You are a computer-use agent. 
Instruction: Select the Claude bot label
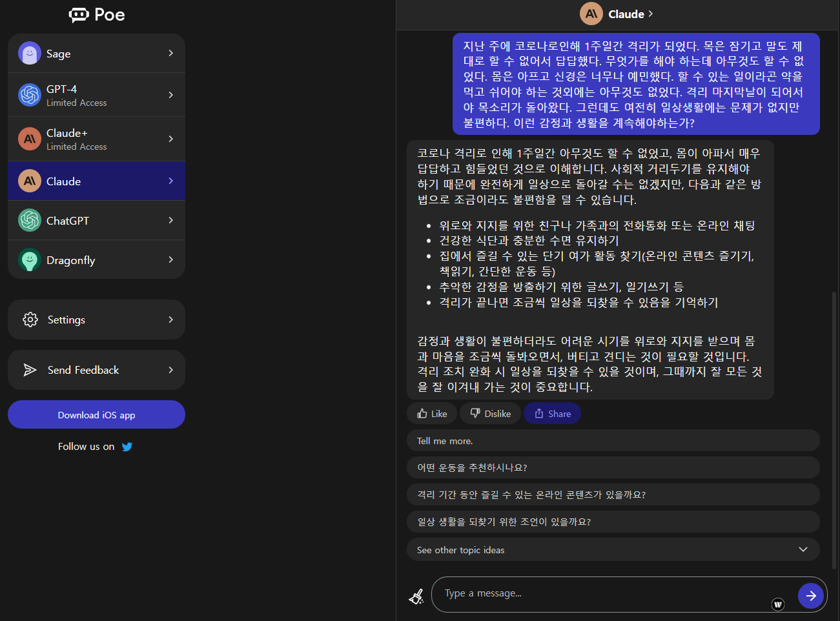63,181
